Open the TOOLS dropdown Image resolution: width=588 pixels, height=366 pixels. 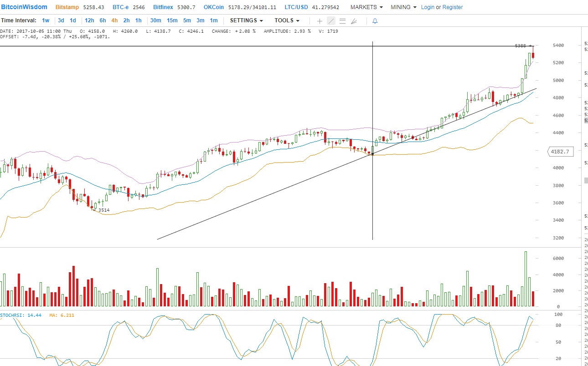(287, 20)
